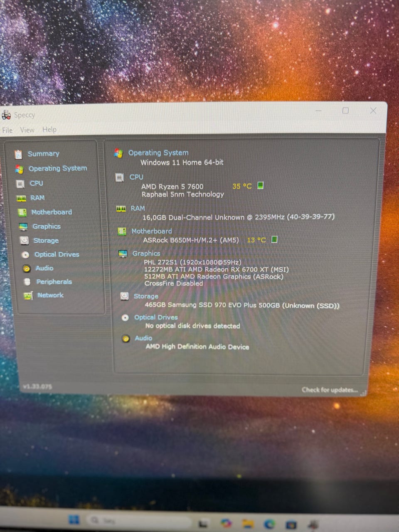Click the Audio speaker icon in sidebar
Viewport: 399px width, 532px height.
pos(27,268)
